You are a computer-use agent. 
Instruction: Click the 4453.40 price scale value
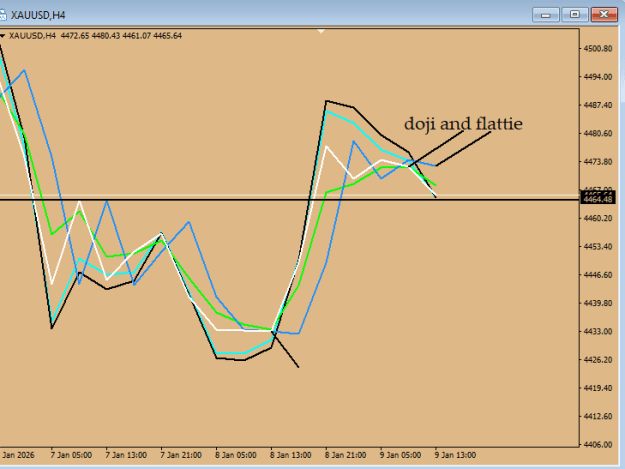coord(598,247)
